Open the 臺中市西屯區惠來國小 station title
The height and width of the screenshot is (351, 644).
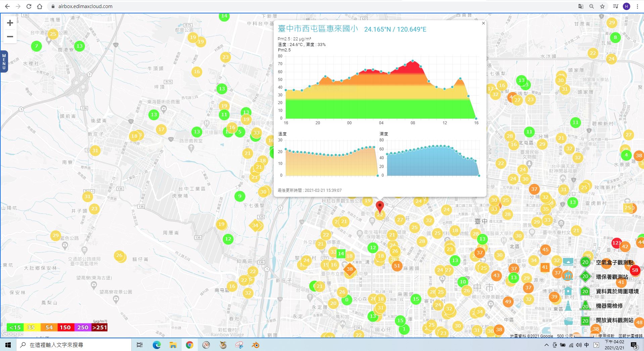click(x=318, y=29)
